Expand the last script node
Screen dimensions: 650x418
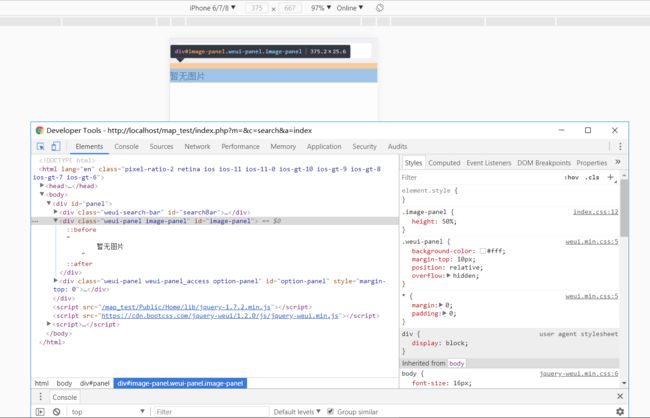tap(49, 324)
